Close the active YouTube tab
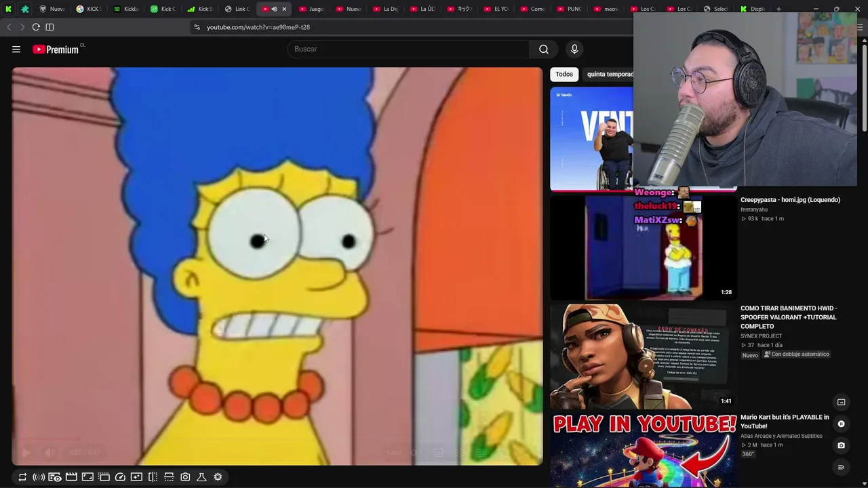The width and height of the screenshot is (868, 488). point(284,9)
